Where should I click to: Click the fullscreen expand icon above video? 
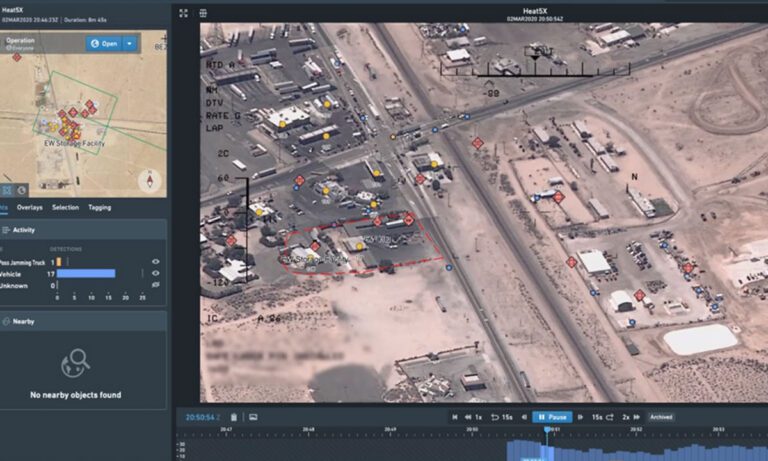(183, 13)
